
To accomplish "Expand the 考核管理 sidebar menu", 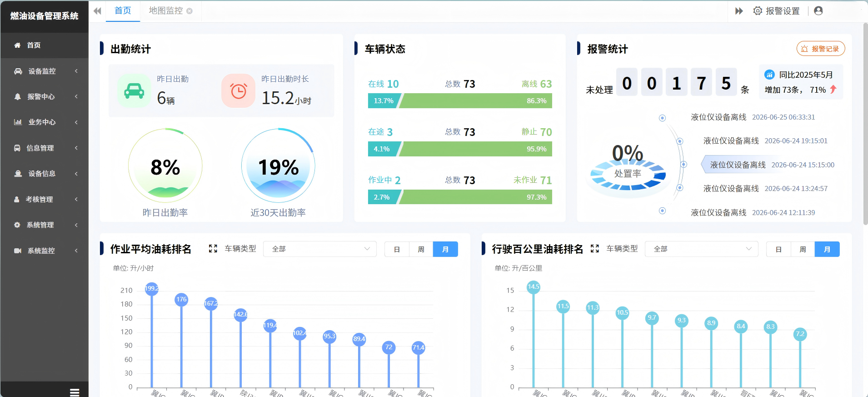I will point(45,199).
